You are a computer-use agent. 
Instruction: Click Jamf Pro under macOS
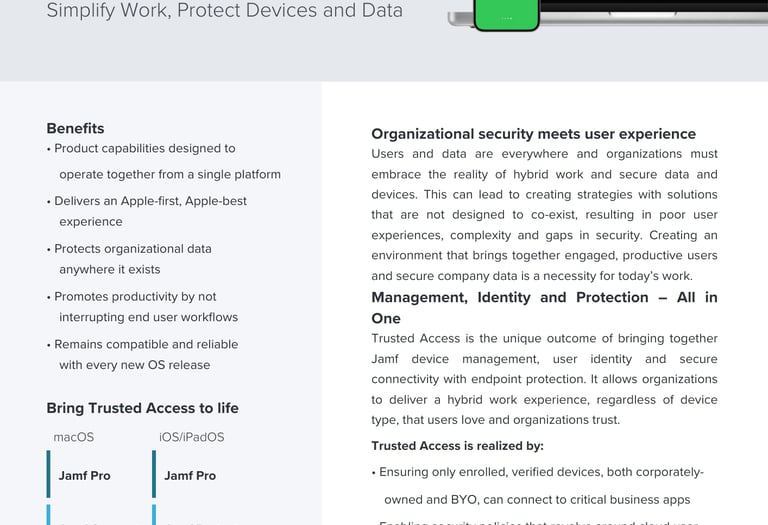pos(84,475)
